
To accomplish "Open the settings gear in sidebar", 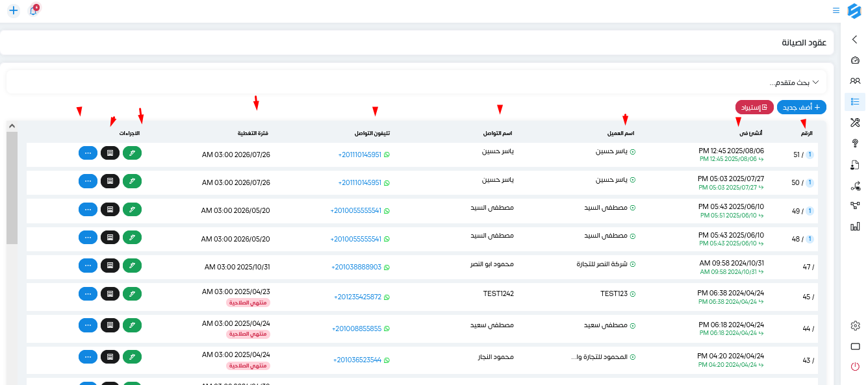I will pos(855,325).
